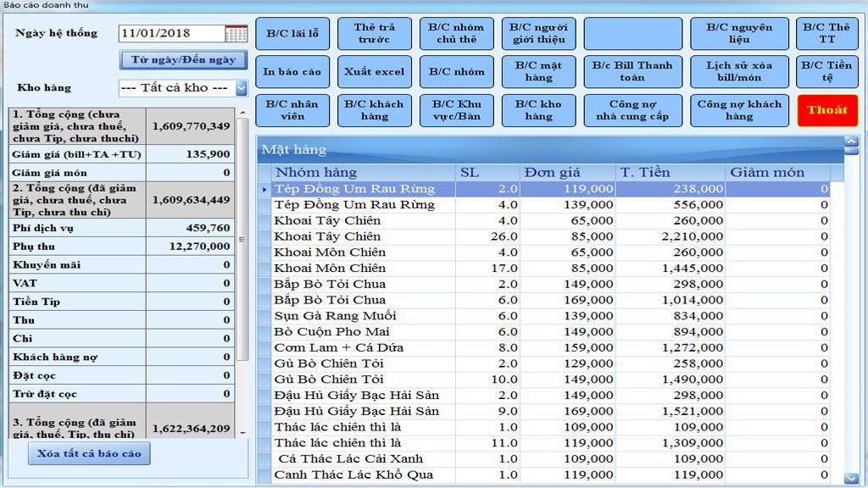Click the 1,309,000 total in Thác lác row

click(x=692, y=443)
